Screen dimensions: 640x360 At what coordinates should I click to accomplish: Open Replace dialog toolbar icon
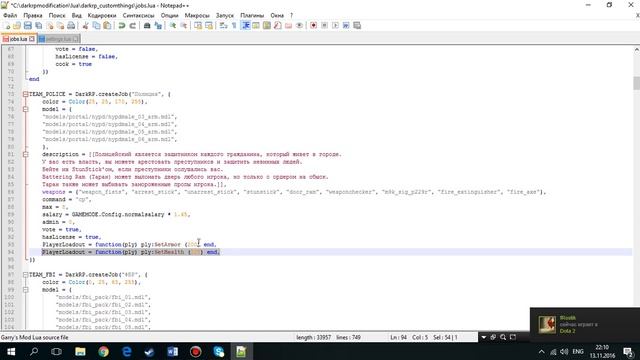[158, 26]
